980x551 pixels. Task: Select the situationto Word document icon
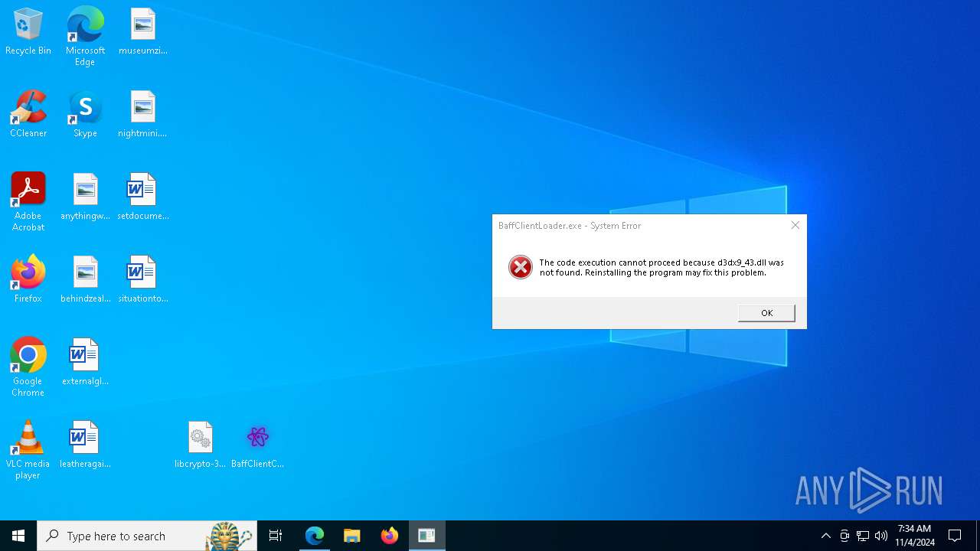[x=143, y=280]
